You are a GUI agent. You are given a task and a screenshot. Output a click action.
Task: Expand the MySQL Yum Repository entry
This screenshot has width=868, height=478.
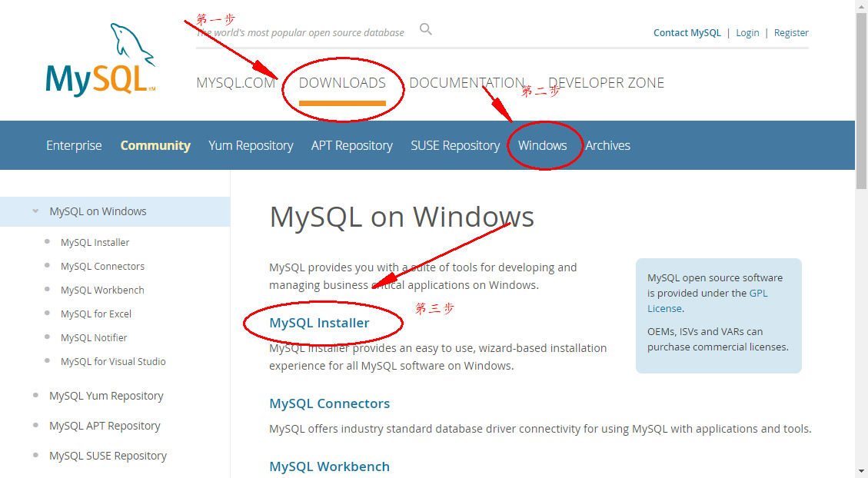[106, 395]
